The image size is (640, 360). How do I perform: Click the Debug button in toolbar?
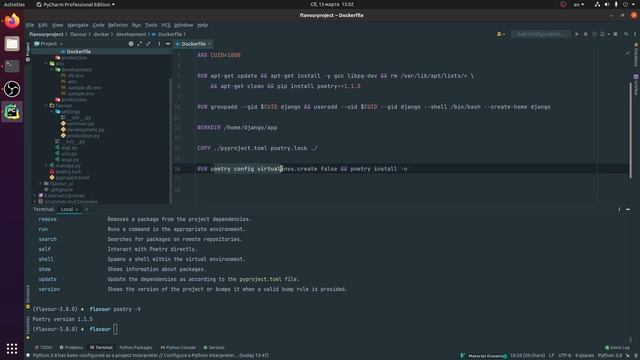[x=586, y=34]
